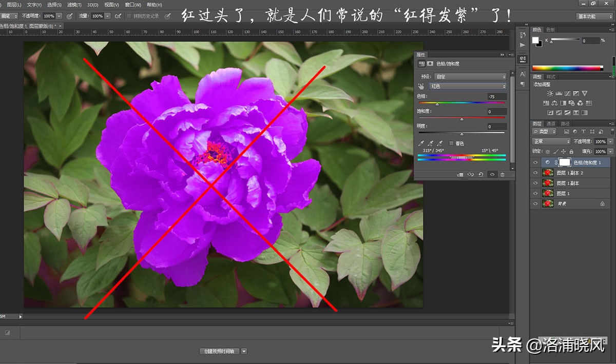
Task: Open the 红色 channel dropdown
Action: [x=467, y=86]
